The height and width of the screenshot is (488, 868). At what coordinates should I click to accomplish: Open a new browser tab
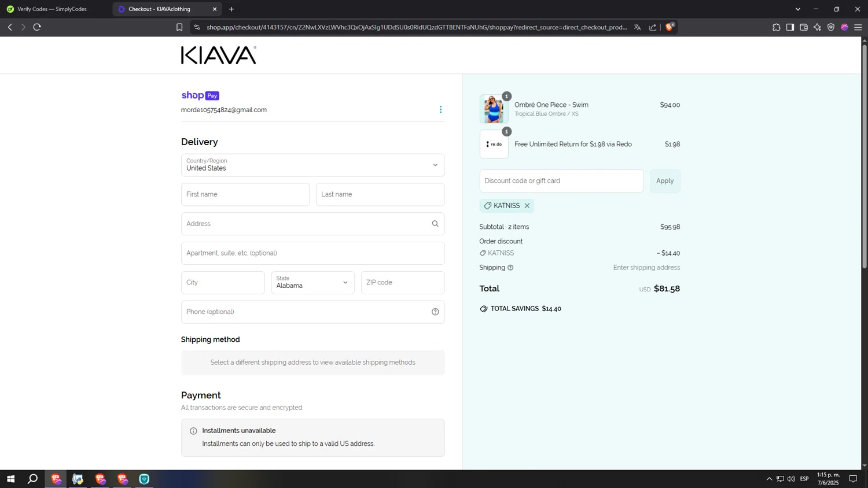click(x=231, y=9)
